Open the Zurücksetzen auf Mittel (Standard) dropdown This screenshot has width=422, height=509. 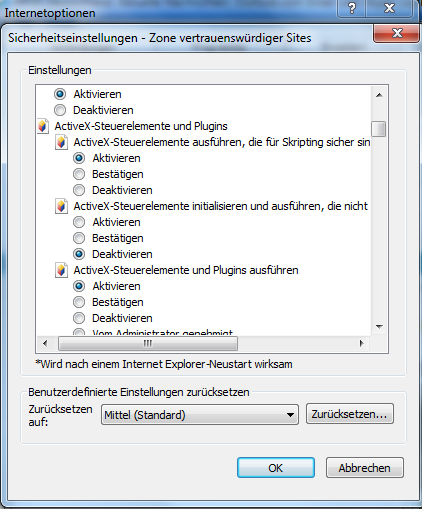[200, 415]
